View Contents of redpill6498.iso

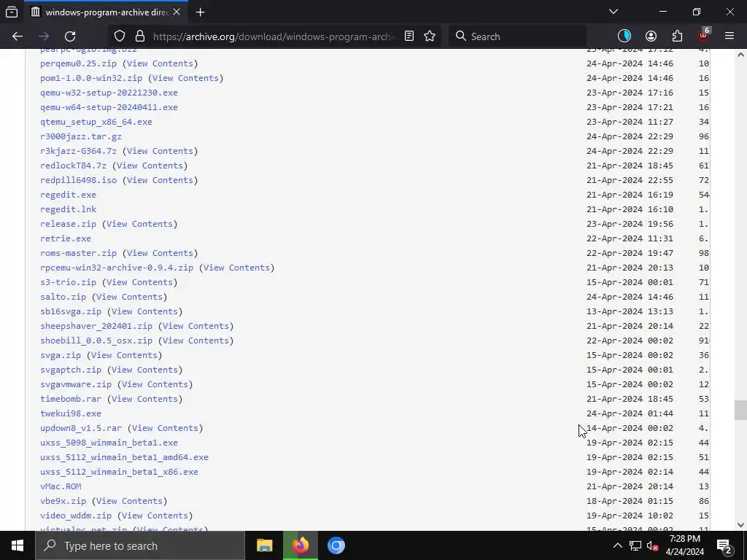[160, 180]
